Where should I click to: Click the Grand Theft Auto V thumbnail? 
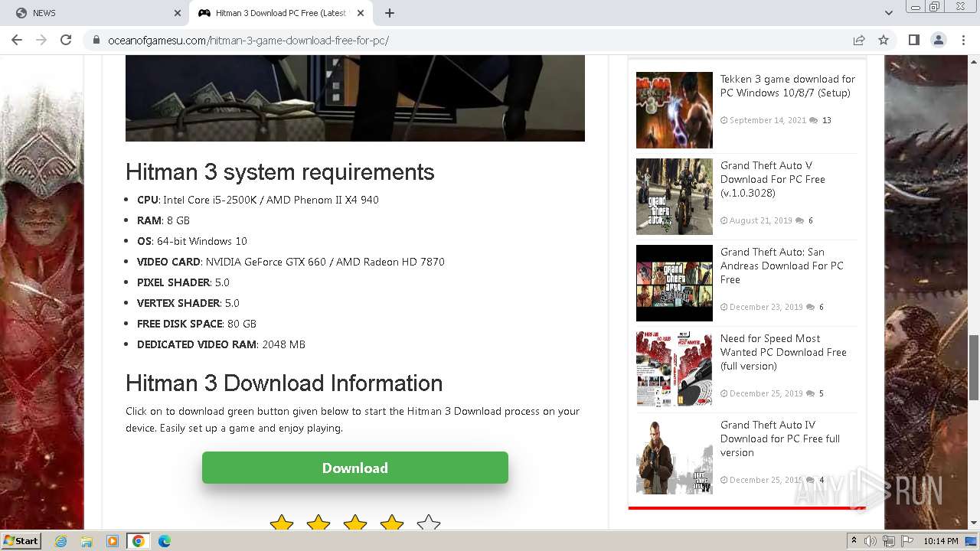[x=675, y=197]
